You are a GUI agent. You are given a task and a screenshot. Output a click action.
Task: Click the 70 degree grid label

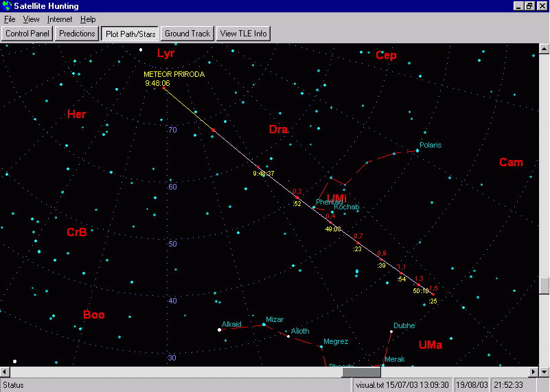172,130
